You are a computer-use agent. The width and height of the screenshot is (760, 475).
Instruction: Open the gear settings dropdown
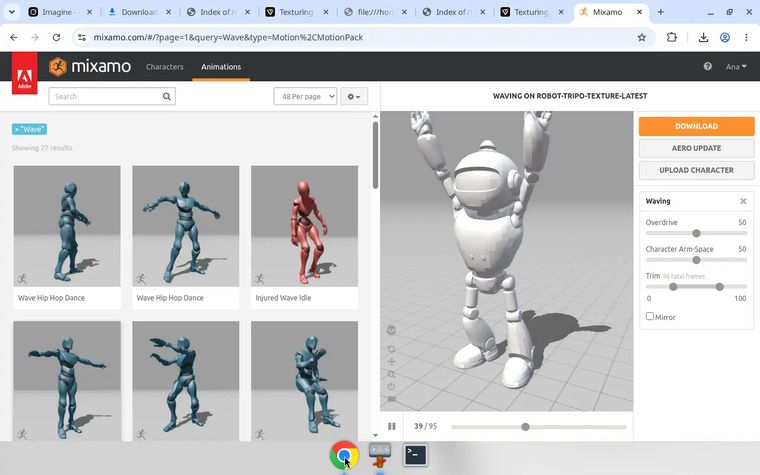(x=354, y=96)
